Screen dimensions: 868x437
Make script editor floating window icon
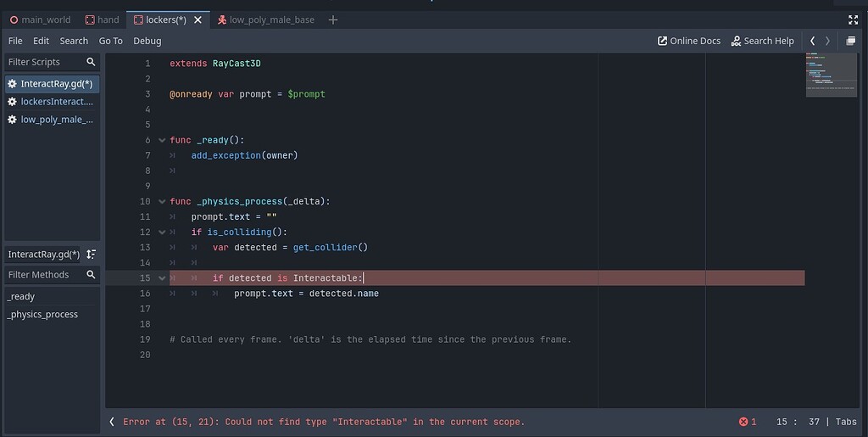[x=851, y=41]
